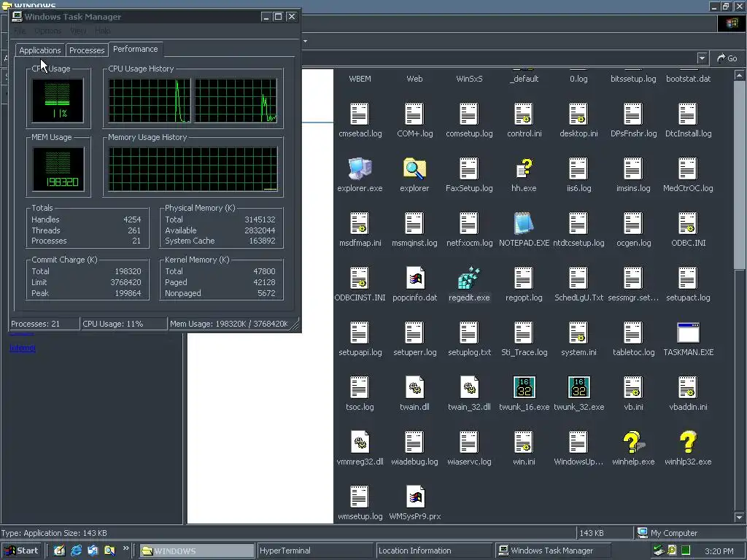Click the CPU Usage 11% status cell

coord(124,324)
